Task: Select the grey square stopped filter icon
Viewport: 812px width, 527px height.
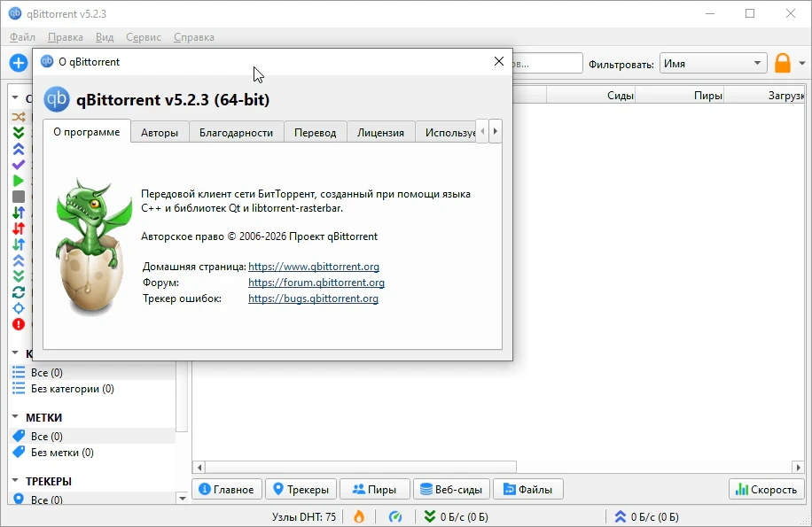Action: pyautogui.click(x=18, y=197)
